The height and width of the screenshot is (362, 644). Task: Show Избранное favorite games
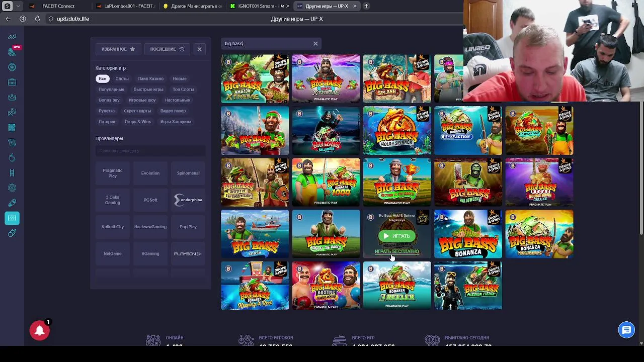(x=118, y=49)
